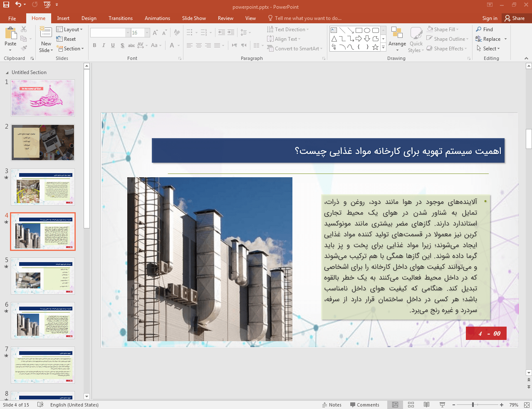Toggle Bold formatting

pos(94,45)
